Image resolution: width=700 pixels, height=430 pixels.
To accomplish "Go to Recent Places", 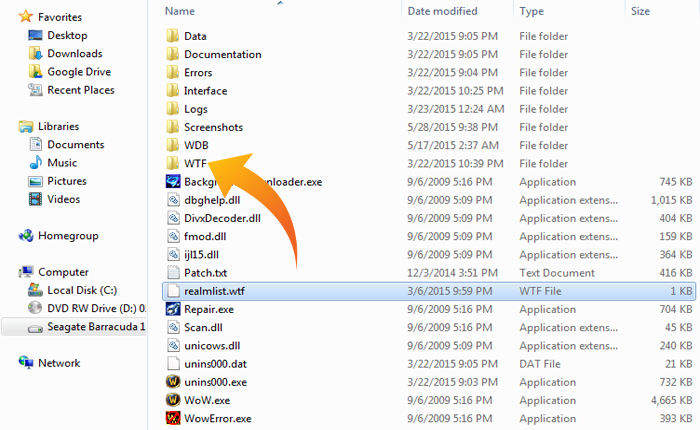I will (81, 90).
